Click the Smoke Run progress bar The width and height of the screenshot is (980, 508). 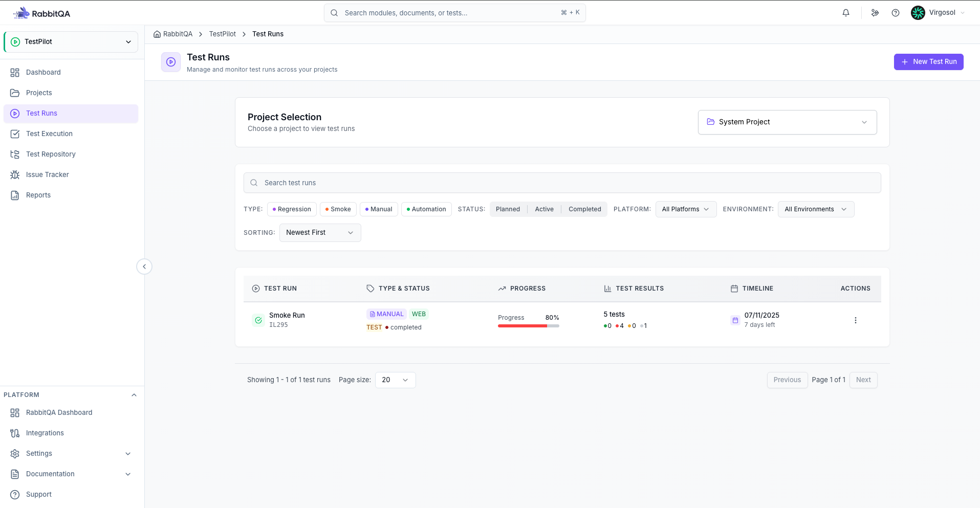(528, 326)
